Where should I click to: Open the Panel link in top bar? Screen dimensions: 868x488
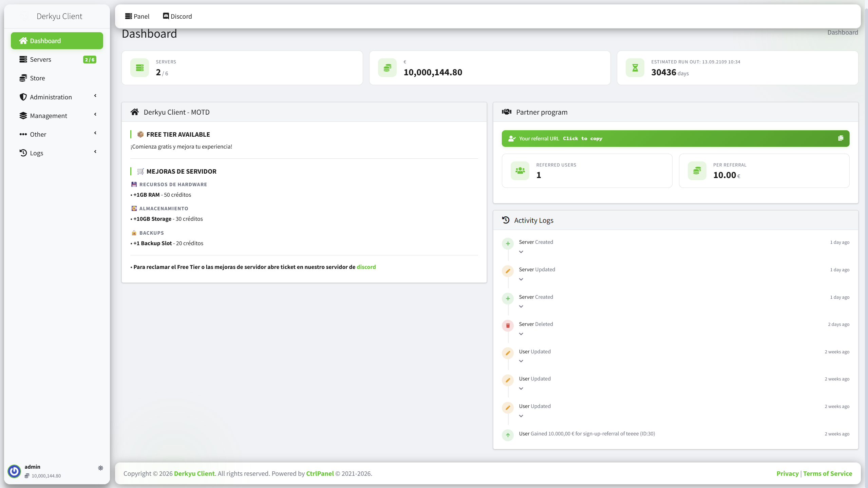click(137, 16)
